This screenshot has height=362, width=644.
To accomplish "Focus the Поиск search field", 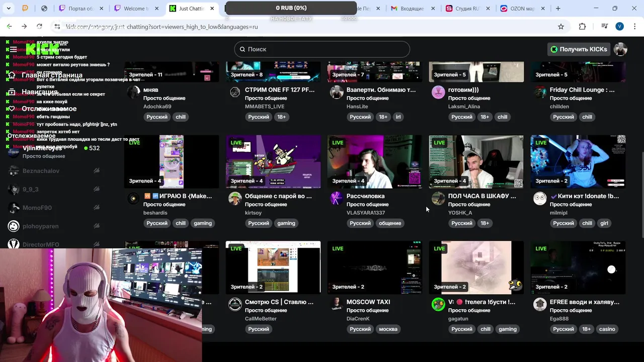I will (x=322, y=49).
